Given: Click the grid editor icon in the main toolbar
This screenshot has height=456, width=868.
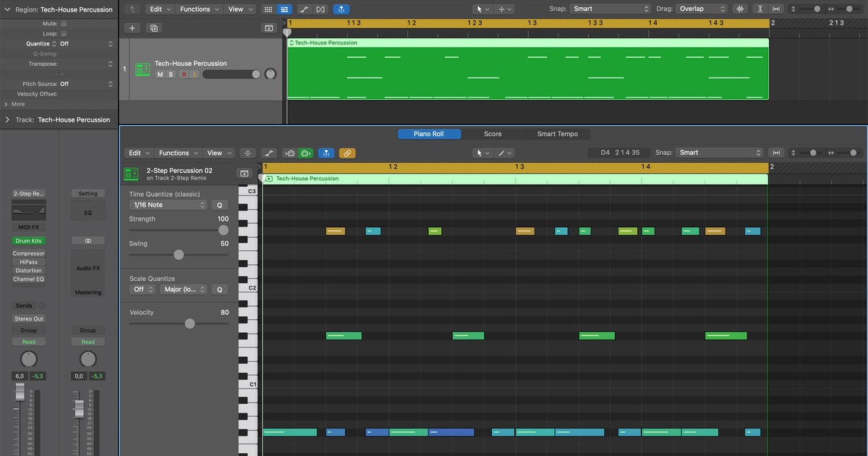Looking at the screenshot, I should [268, 9].
